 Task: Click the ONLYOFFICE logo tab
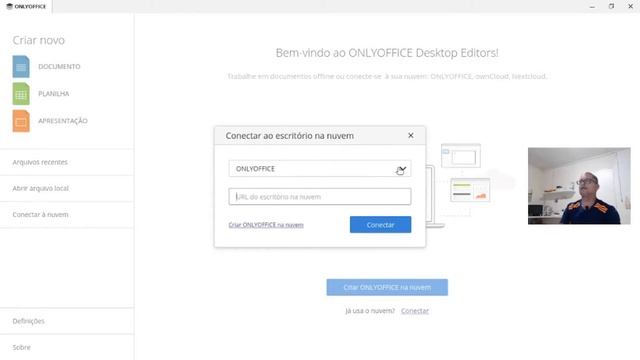pos(26,7)
